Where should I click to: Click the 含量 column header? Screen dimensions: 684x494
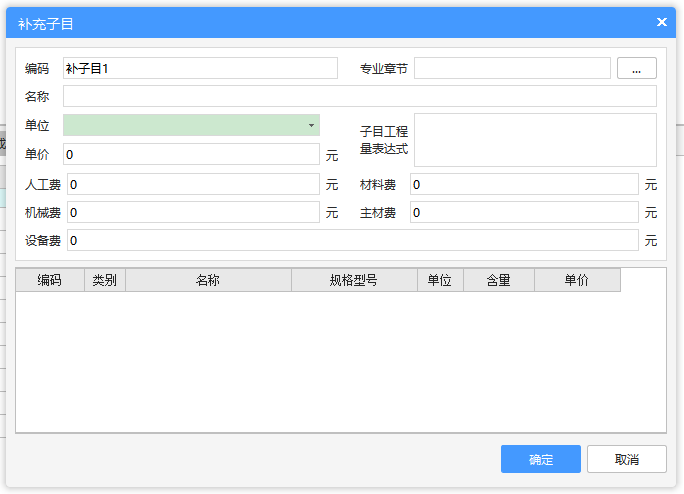coord(499,281)
